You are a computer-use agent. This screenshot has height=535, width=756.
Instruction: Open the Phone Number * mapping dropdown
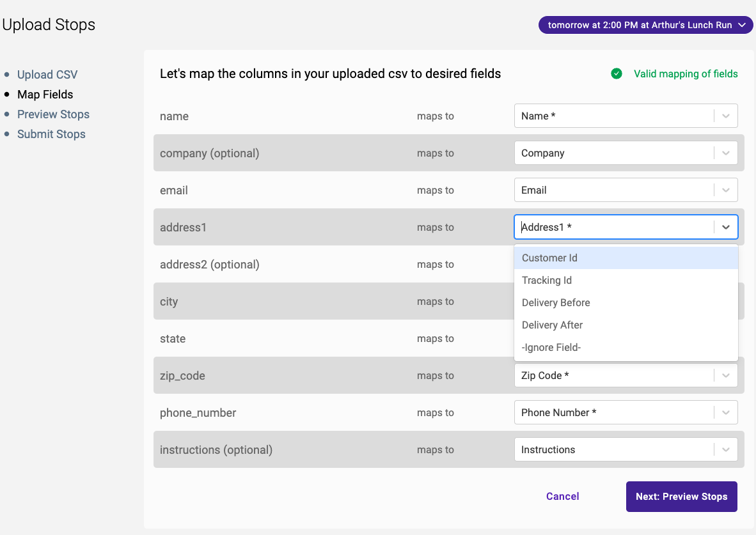[626, 412]
